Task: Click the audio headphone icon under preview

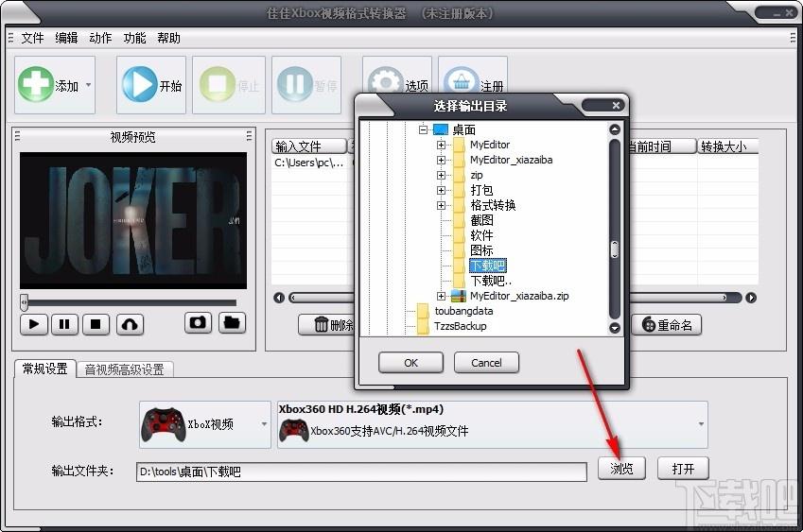Action: pos(131,324)
